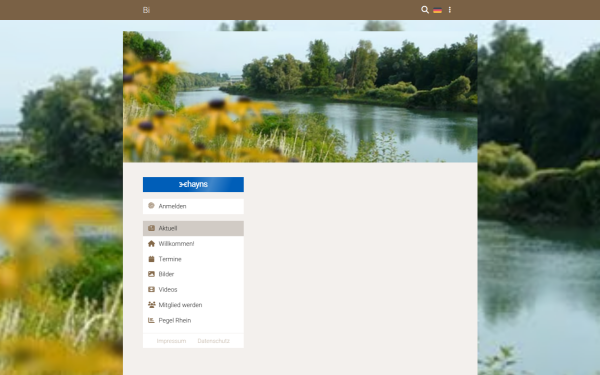This screenshot has height=375, width=600.
Task: Click the user icon beside Anmelden
Action: pyautogui.click(x=151, y=206)
